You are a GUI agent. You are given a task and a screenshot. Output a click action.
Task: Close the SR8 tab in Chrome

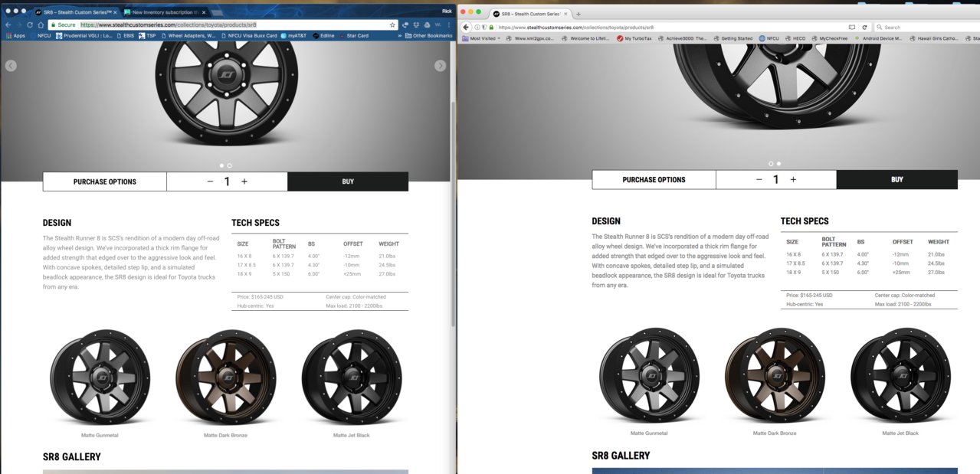[116, 12]
